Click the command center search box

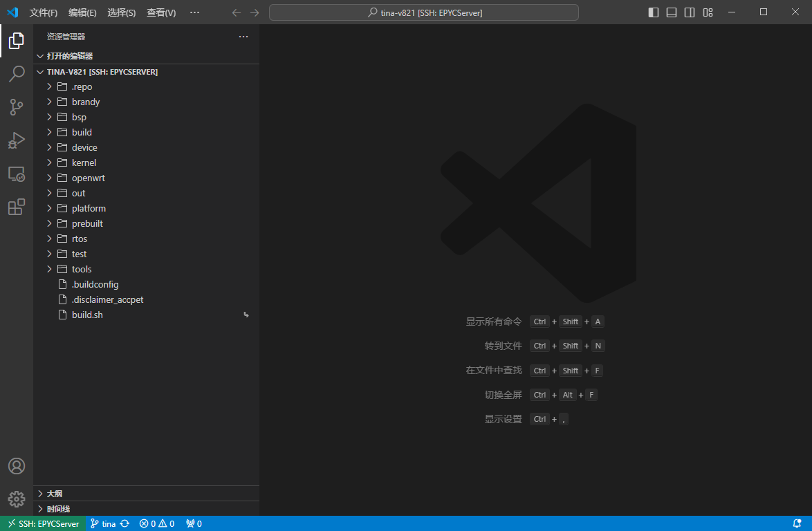(x=423, y=12)
